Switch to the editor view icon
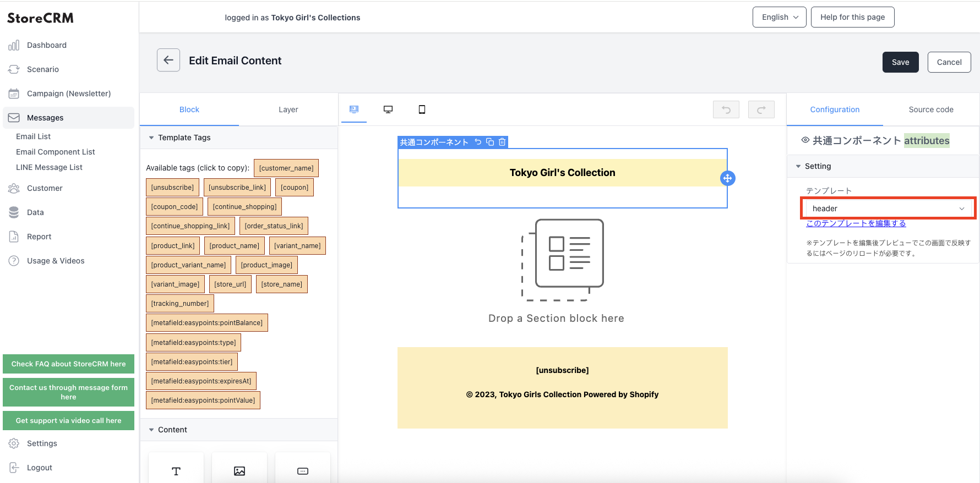Viewport: 980px width, 483px height. [x=354, y=109]
